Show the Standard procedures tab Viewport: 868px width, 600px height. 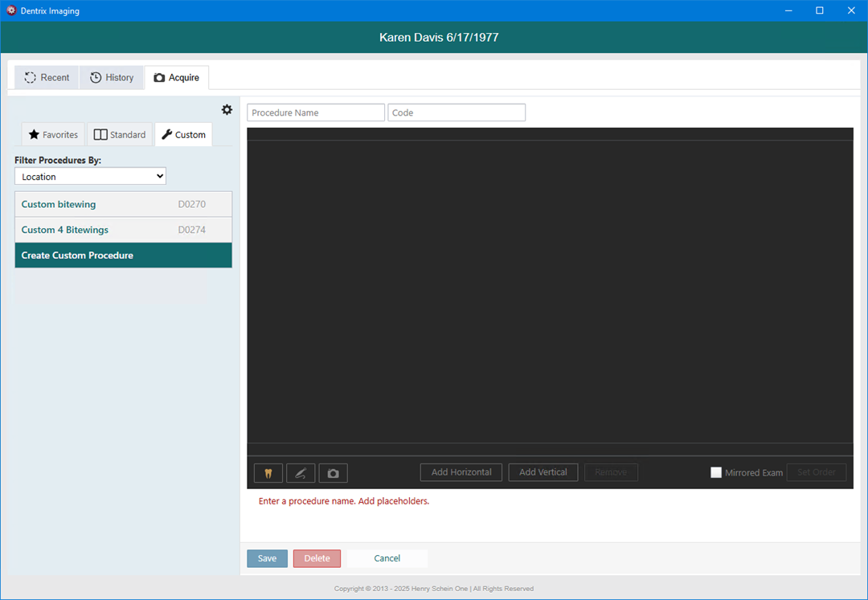point(120,135)
